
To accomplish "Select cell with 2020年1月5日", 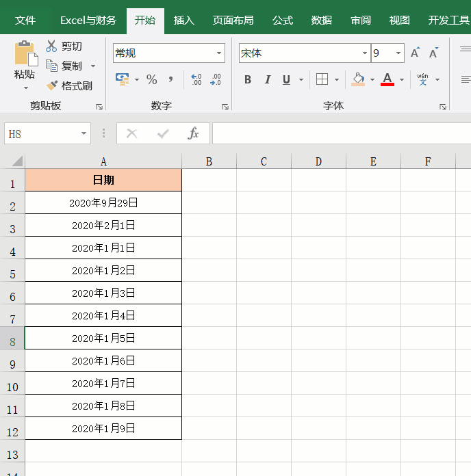I will click(x=103, y=338).
